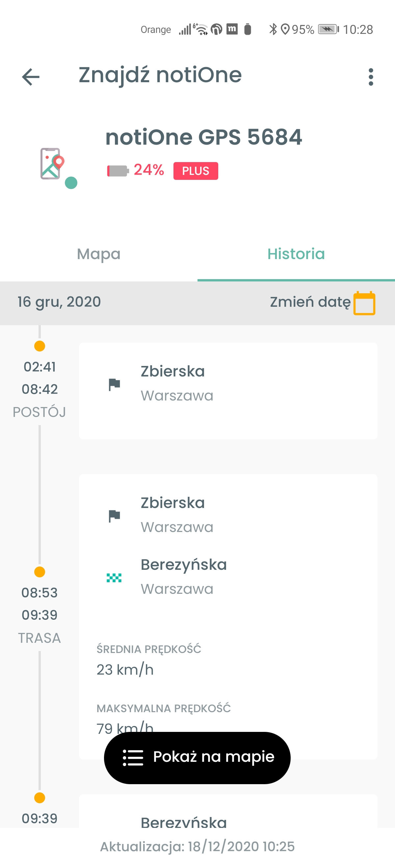Tap the bottom 09:39 timeline marker

[40, 798]
